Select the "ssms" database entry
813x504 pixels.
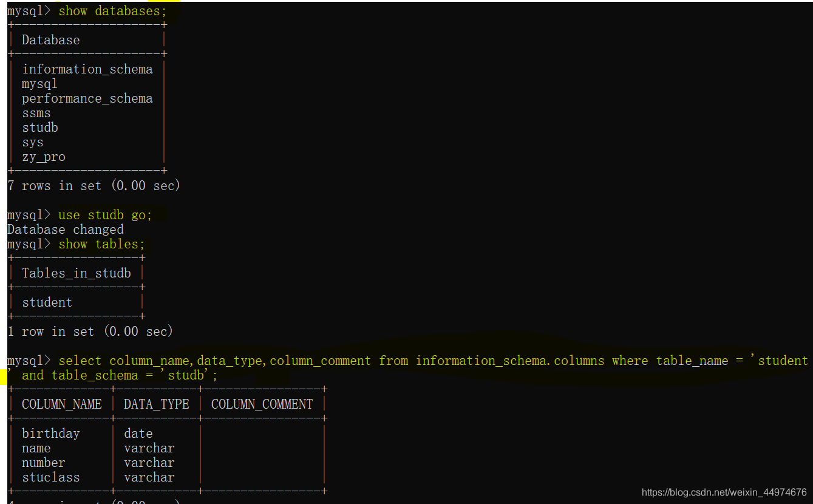tap(36, 113)
